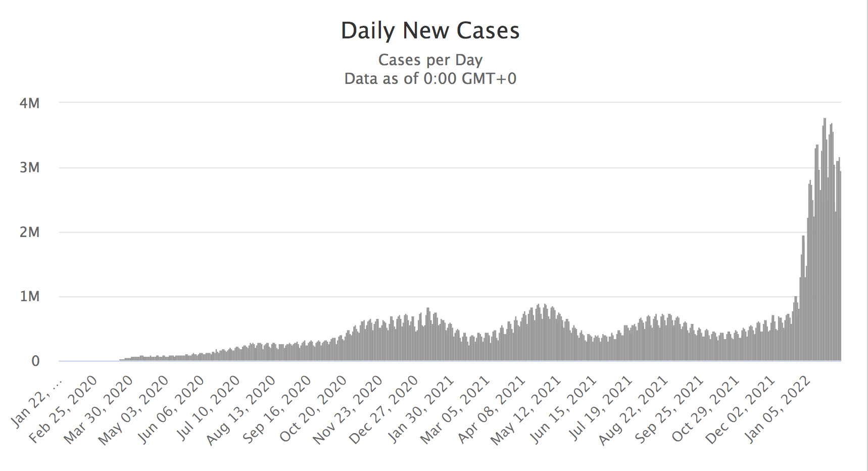Image resolution: width=868 pixels, height=471 pixels.
Task: Click the "Data as of 0:00 GMT+0" text
Action: (430, 79)
